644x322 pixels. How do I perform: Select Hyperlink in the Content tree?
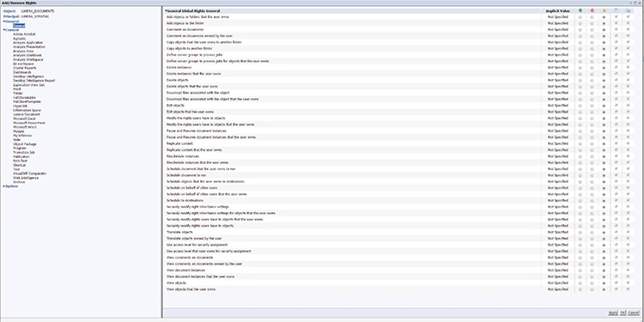point(20,106)
